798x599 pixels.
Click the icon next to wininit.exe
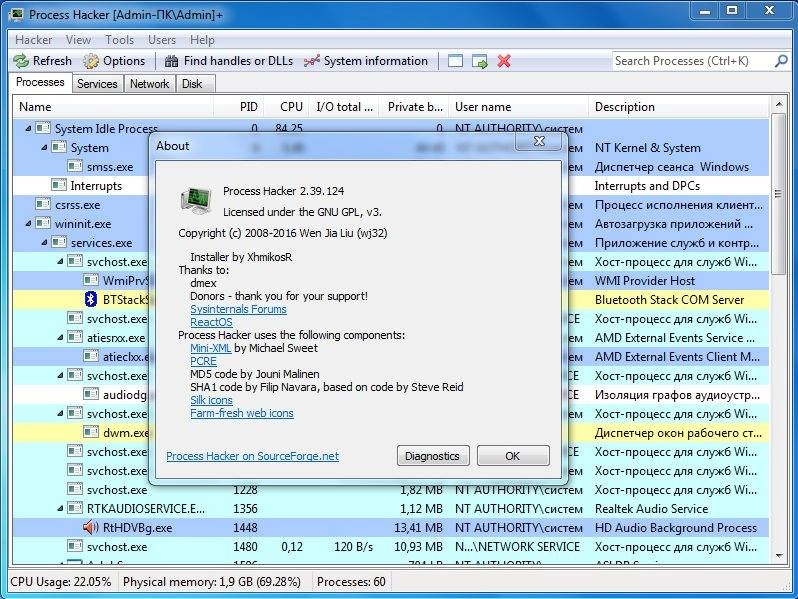pyautogui.click(x=43, y=223)
